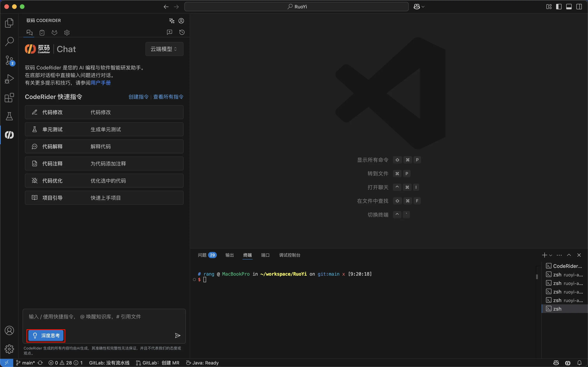
Task: Click the CodeRider chat history icon
Action: [x=182, y=32]
